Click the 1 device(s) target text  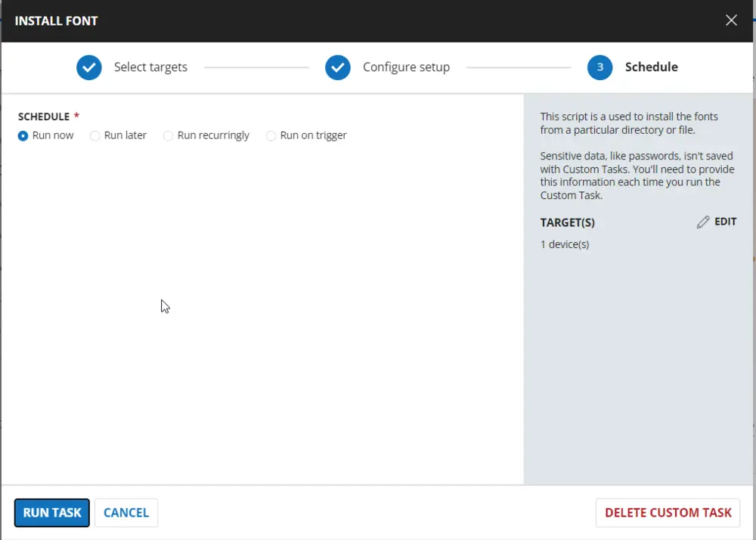click(565, 244)
